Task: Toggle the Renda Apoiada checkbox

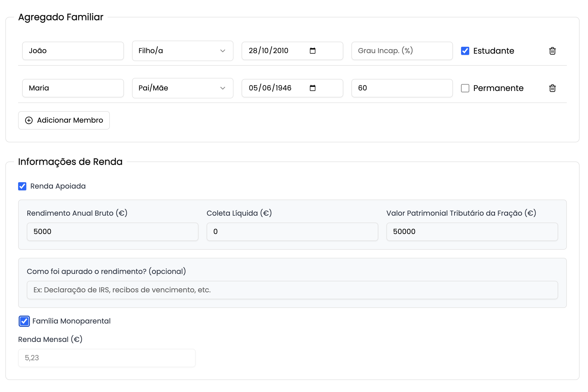Action: (22, 186)
